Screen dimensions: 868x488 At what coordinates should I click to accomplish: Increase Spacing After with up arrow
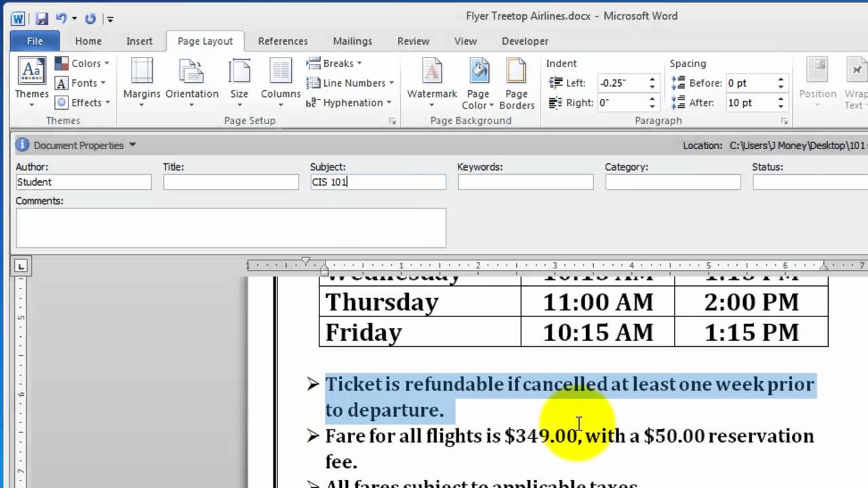pyautogui.click(x=781, y=99)
